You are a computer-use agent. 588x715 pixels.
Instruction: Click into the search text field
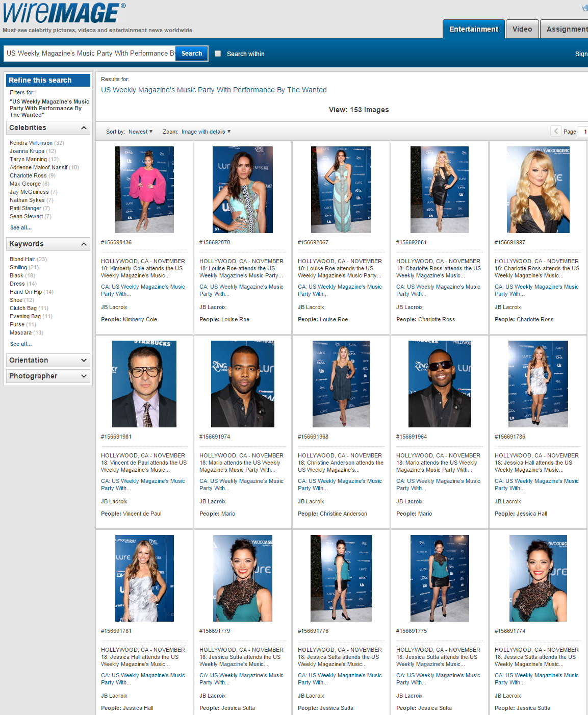point(89,54)
